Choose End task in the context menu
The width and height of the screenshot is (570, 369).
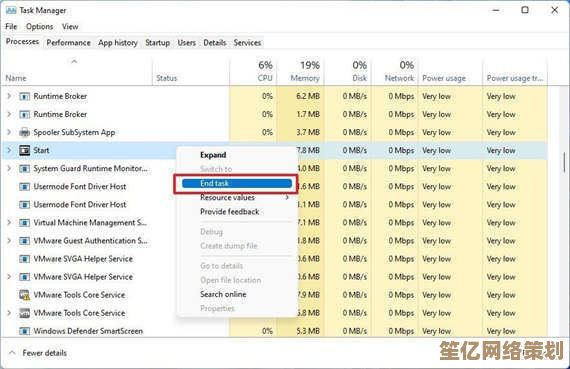point(237,183)
